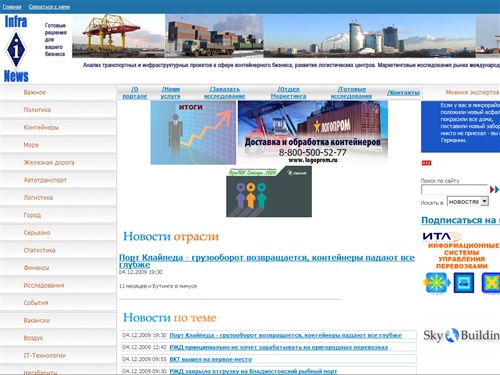This screenshot has width=500, height=375.
Task: Click the '11 месяцев и Бутинге в минусе' text
Action: (x=158, y=286)
